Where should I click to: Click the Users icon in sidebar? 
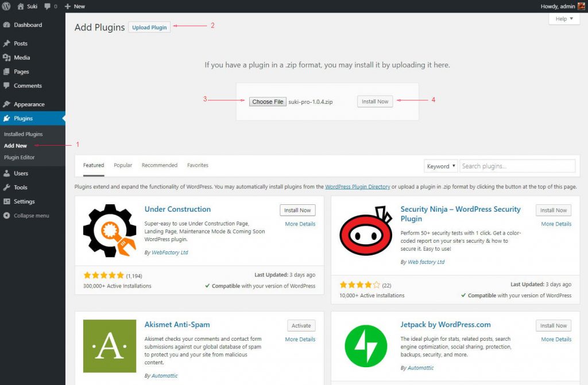tap(6, 173)
